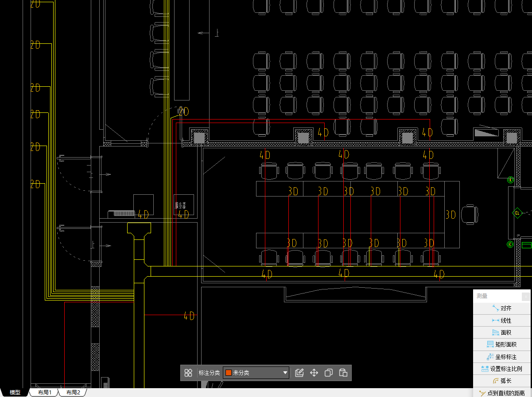The width and height of the screenshot is (532, 397).
Task: Switch to the 模型 model tab
Action: coord(15,393)
